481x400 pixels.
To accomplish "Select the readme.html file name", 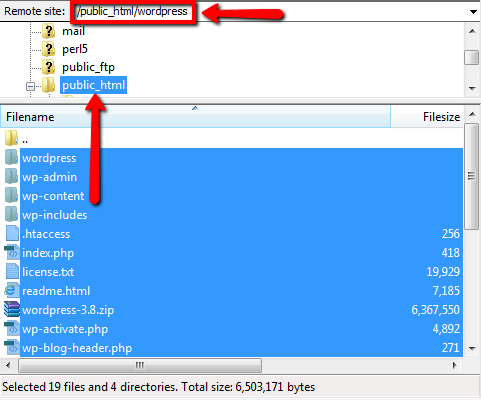I will point(56,291).
